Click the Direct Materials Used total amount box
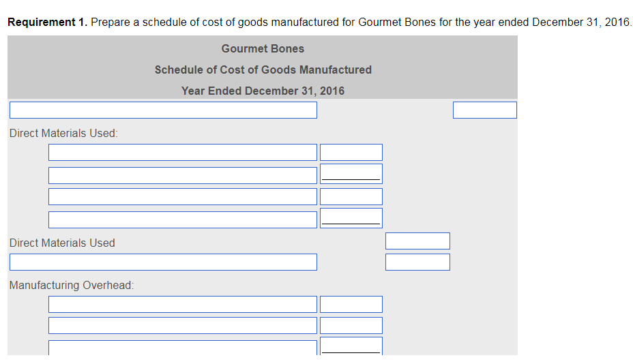Image resolution: width=633 pixels, height=364 pixels. pyautogui.click(x=417, y=241)
